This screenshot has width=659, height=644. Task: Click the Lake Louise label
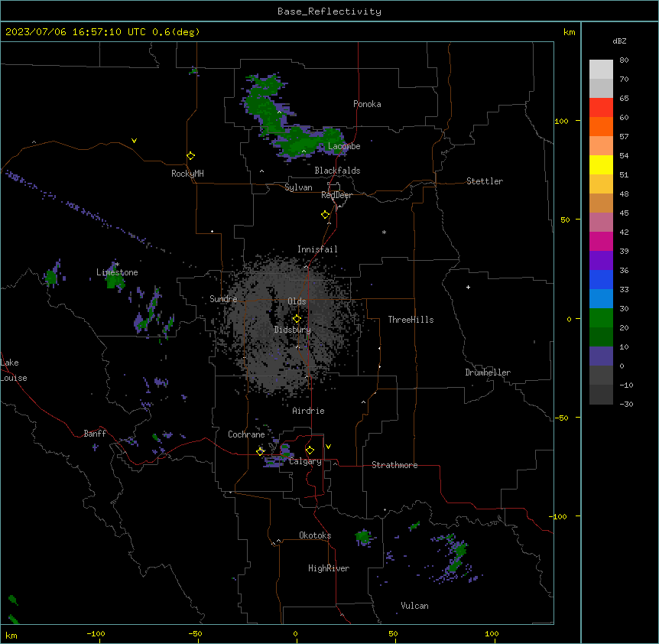pos(14,370)
